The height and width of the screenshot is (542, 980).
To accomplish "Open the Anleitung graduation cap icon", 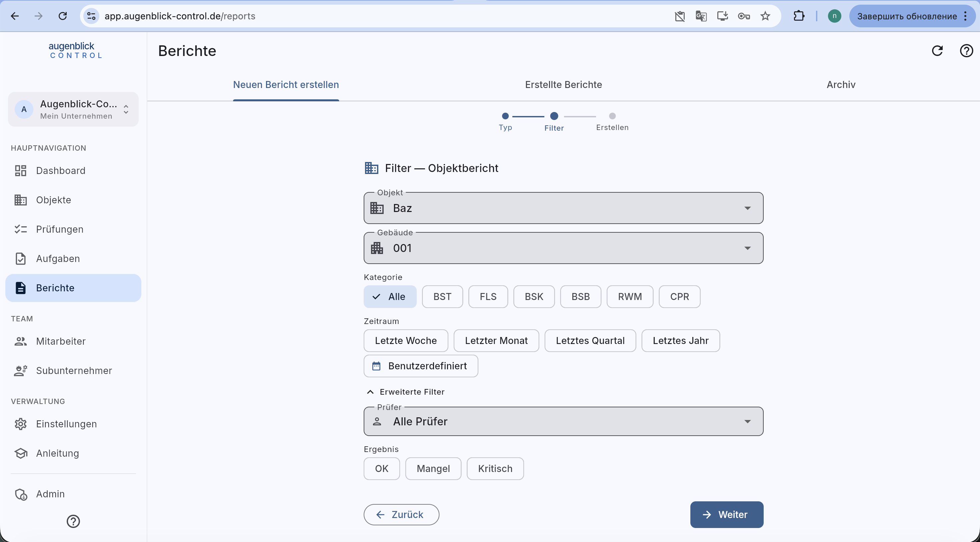I will [x=21, y=453].
